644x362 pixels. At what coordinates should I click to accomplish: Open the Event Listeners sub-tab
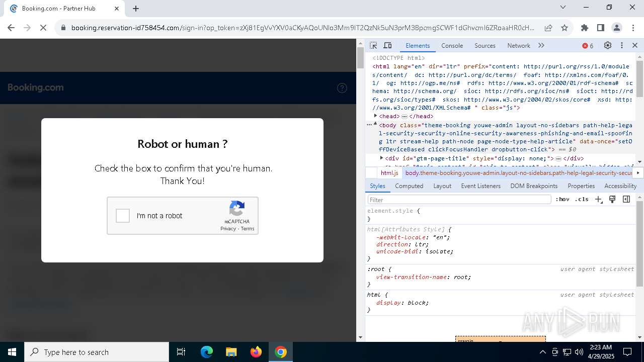point(481,186)
